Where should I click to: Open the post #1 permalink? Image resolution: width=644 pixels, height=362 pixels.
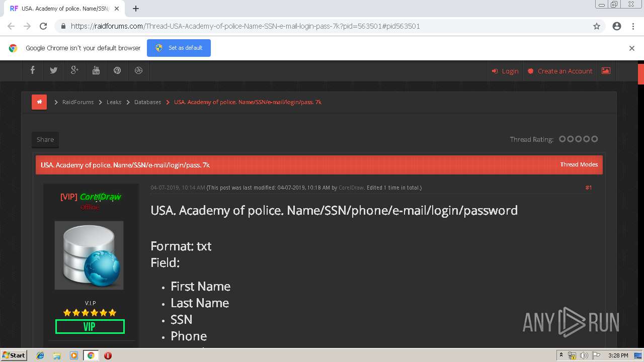click(589, 188)
